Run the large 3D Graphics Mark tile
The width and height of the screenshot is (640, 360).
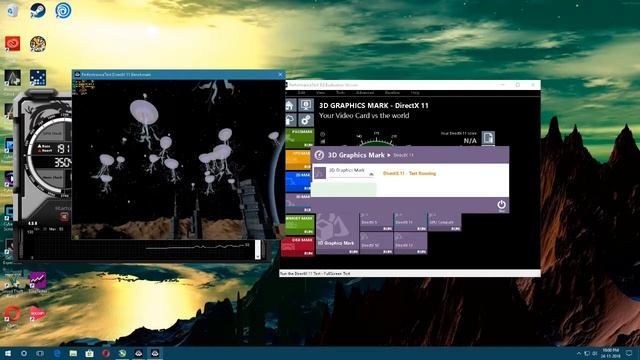338,233
